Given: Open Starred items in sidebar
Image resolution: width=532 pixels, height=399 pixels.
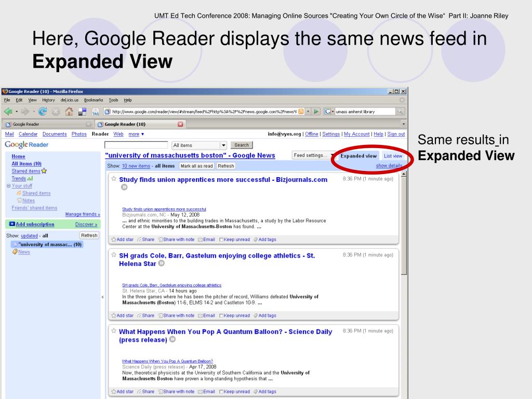Looking at the screenshot, I should coord(26,171).
